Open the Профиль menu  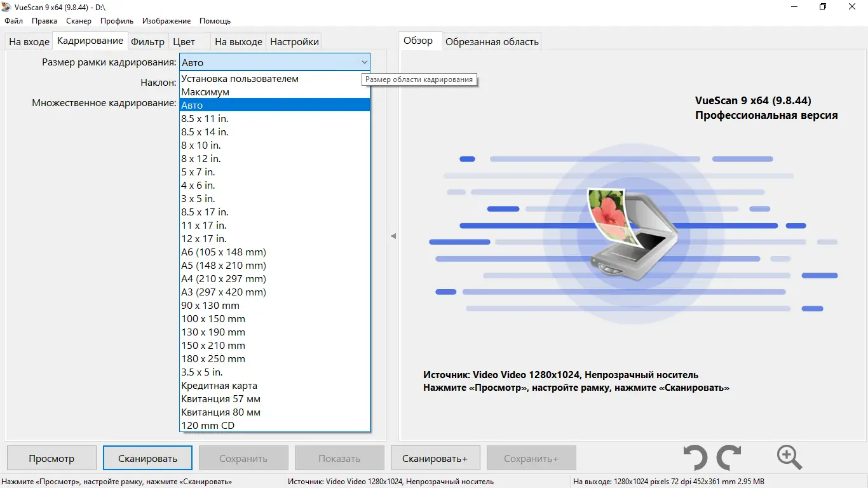[117, 21]
